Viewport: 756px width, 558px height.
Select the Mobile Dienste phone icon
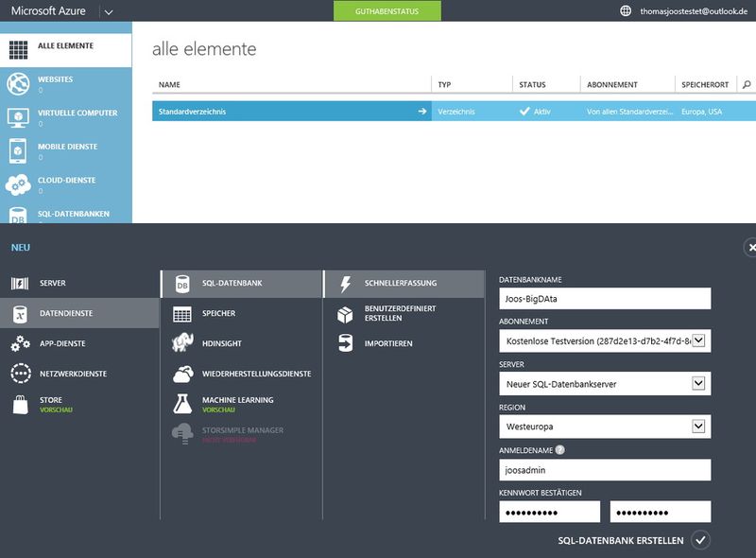pyautogui.click(x=18, y=151)
